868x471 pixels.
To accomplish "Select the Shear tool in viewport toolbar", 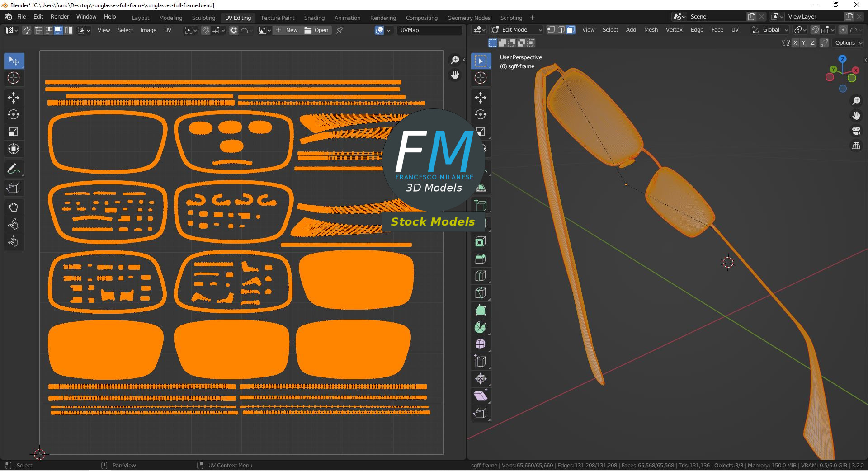I will (x=481, y=396).
